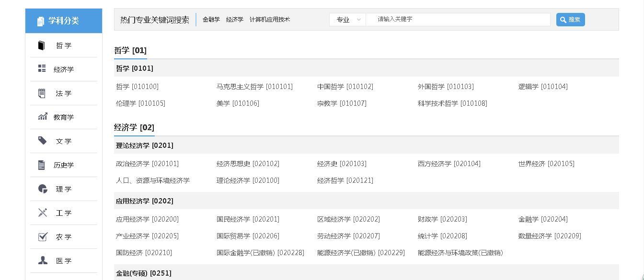644x280 pixels.
Task: Click the 文学 tag icon in sidebar
Action: (42, 141)
